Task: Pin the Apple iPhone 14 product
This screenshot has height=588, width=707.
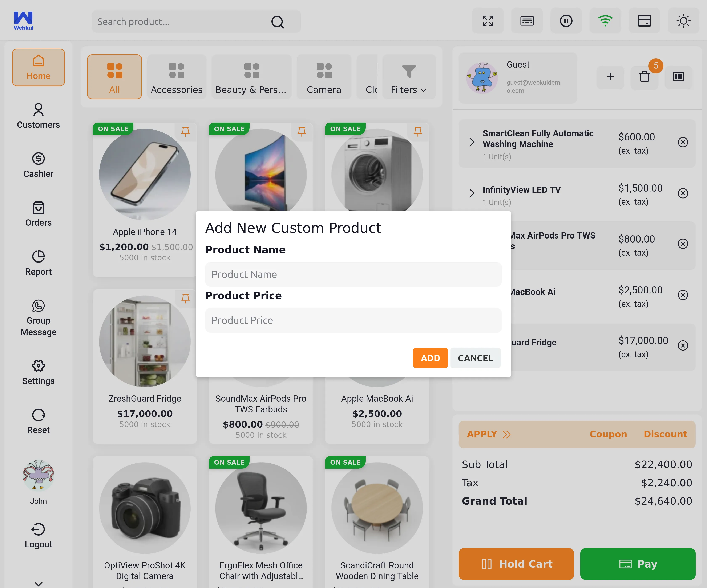Action: click(x=186, y=131)
